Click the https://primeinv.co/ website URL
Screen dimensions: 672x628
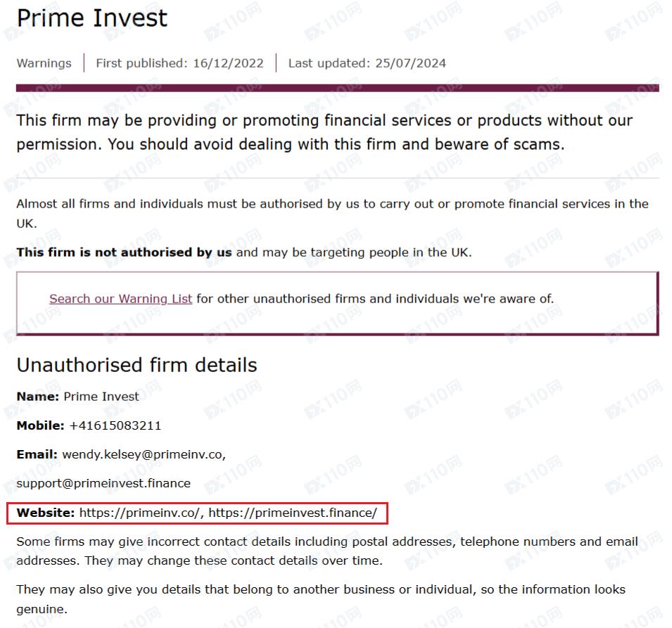pyautogui.click(x=141, y=513)
